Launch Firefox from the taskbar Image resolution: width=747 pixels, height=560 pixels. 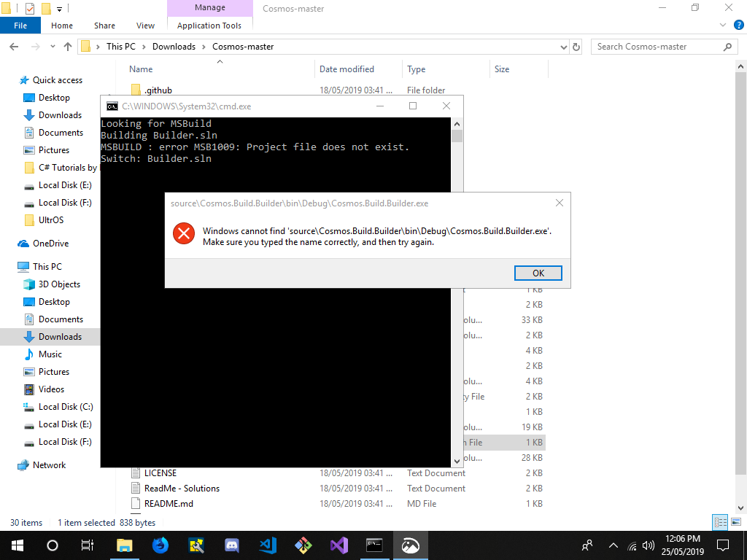(160, 545)
